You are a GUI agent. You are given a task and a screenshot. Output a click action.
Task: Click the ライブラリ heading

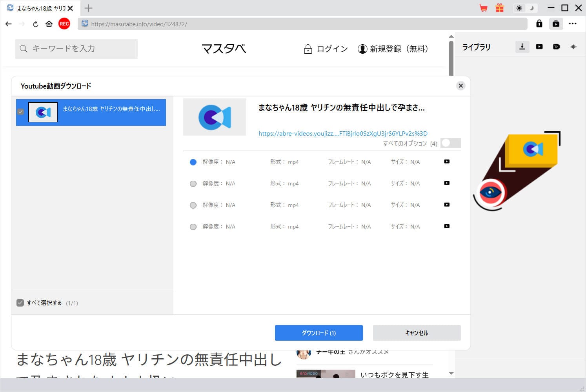[x=476, y=47]
